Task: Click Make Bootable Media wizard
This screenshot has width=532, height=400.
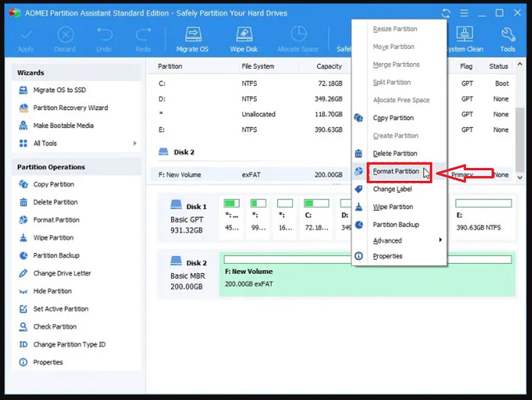Action: (63, 126)
